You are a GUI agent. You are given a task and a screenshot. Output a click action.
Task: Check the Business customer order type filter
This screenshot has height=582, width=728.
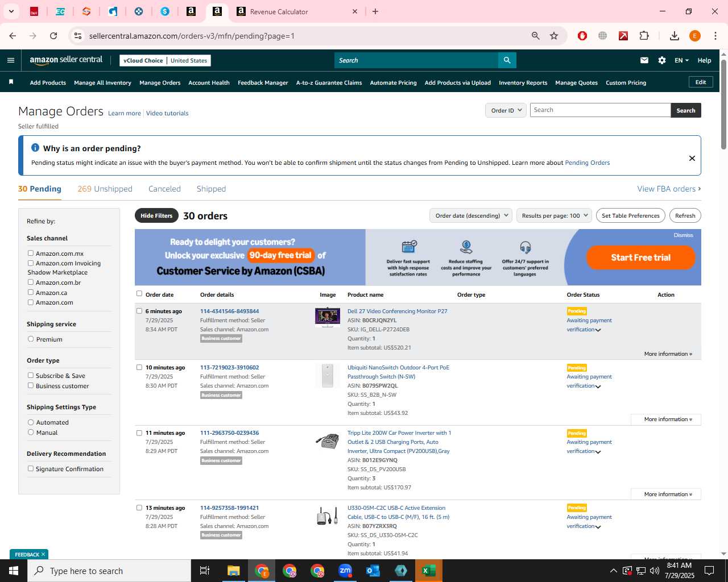(x=31, y=385)
